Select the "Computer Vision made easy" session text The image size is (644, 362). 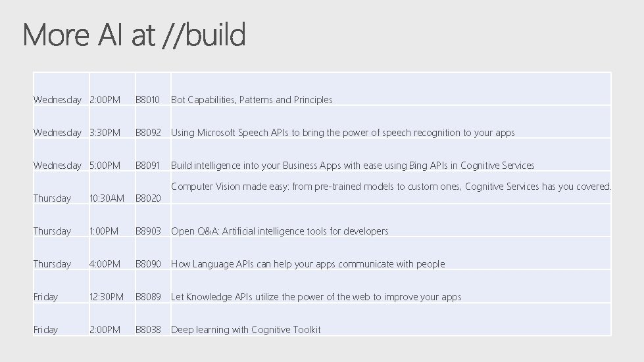click(391, 187)
